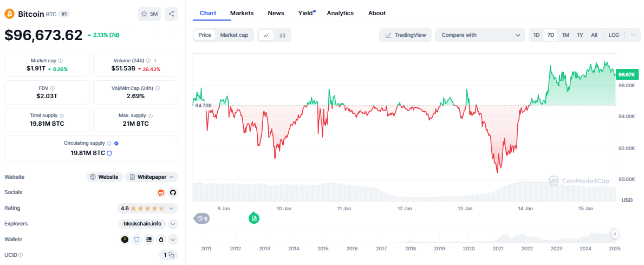Copy the UCID value
The width and height of the screenshot is (644, 265).
pos(172,255)
